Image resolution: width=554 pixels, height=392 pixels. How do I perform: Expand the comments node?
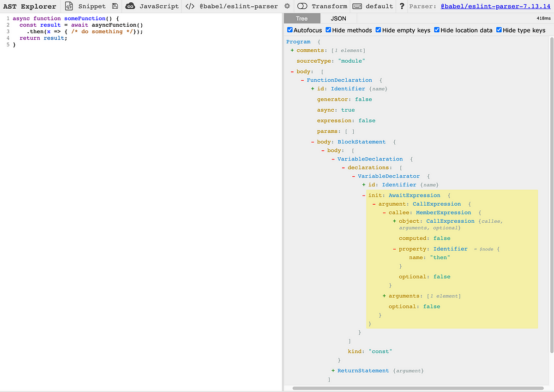[x=292, y=50]
